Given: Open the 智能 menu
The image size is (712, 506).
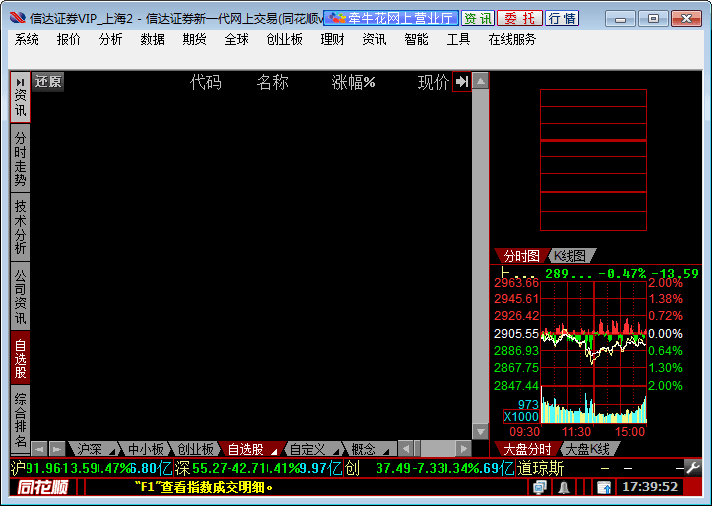Looking at the screenshot, I should click(416, 40).
